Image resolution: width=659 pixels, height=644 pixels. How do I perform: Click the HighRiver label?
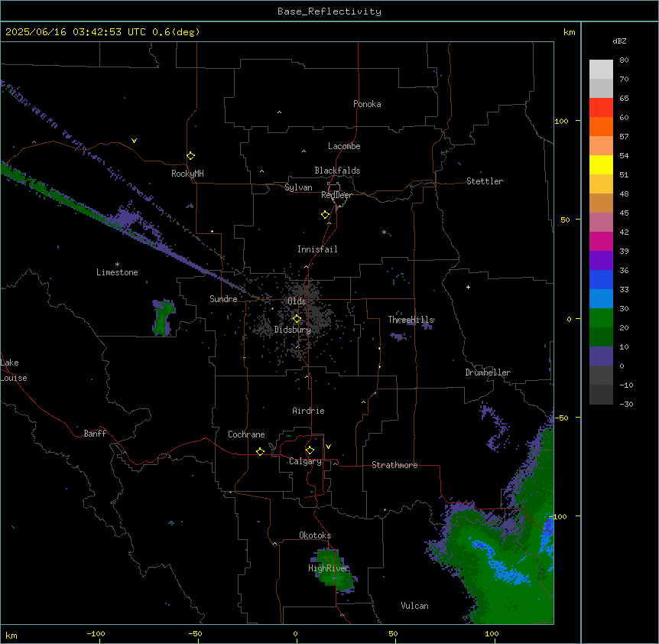[329, 568]
